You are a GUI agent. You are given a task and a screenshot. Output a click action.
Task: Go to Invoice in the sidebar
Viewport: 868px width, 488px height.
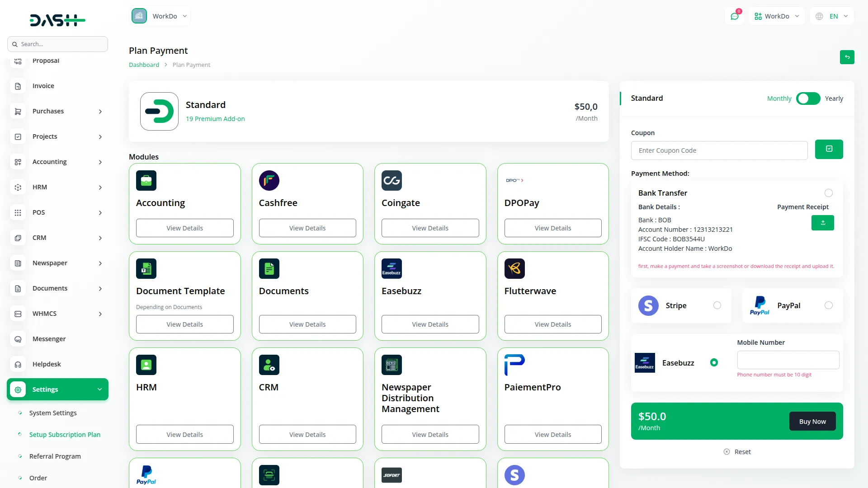(x=43, y=86)
